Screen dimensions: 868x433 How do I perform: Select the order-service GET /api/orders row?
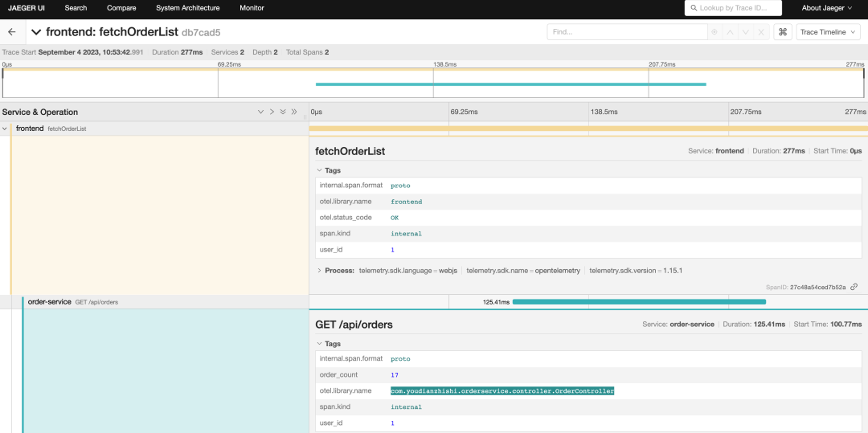(154, 302)
